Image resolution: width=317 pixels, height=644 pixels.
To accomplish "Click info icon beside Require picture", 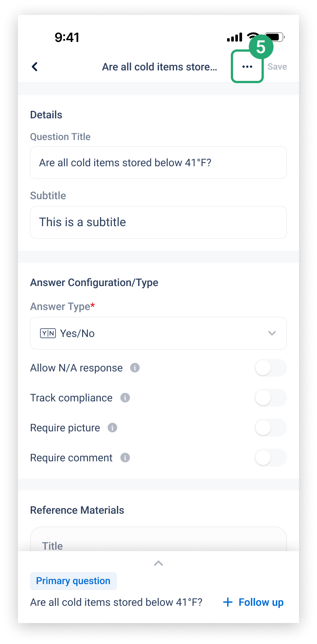I will tap(112, 428).
